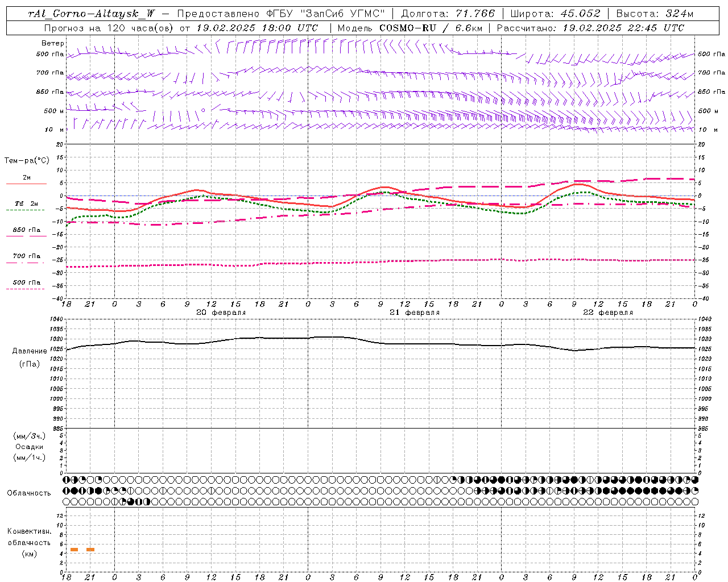This screenshot has height=582, width=728.
Task: Click the computed time Рассчитано: 19.02.2025 22:45 UTC
Action: point(590,28)
